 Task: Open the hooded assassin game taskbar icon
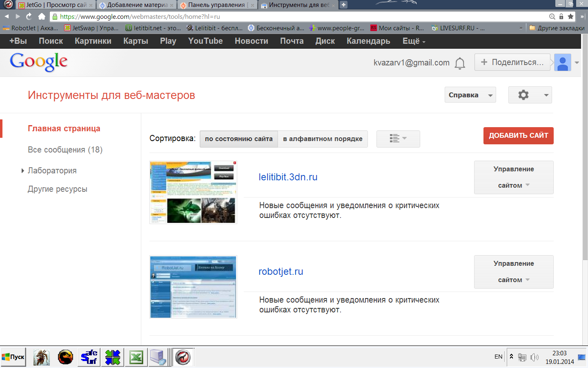[42, 357]
